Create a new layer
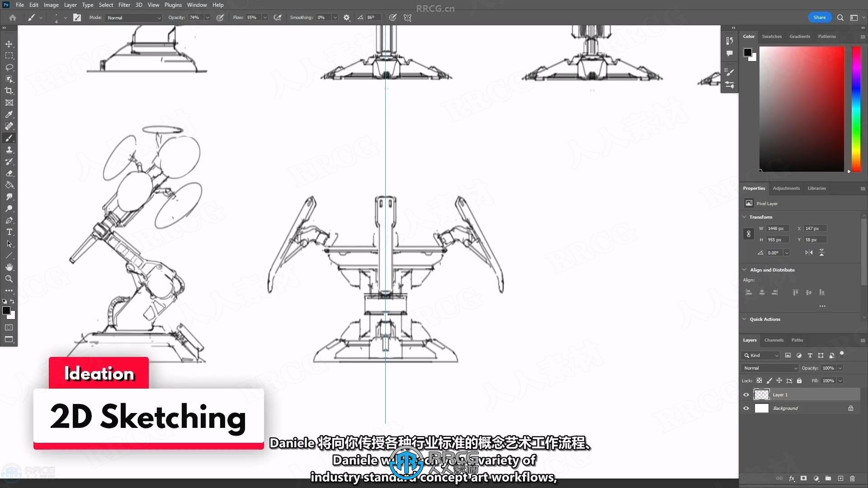Viewport: 868px width, 488px height. click(x=840, y=478)
